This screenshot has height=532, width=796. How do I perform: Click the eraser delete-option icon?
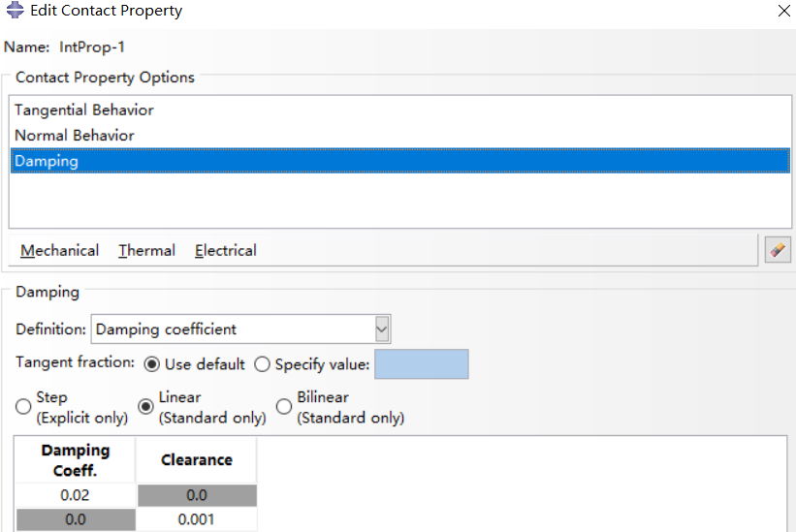778,249
